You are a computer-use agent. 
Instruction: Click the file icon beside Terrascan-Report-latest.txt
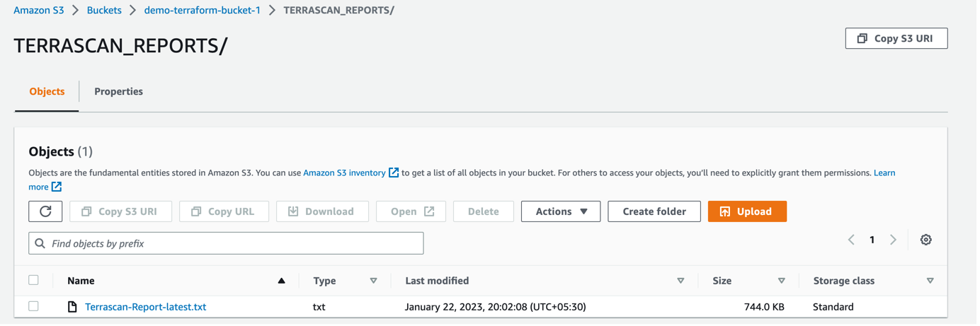pyautogui.click(x=72, y=308)
